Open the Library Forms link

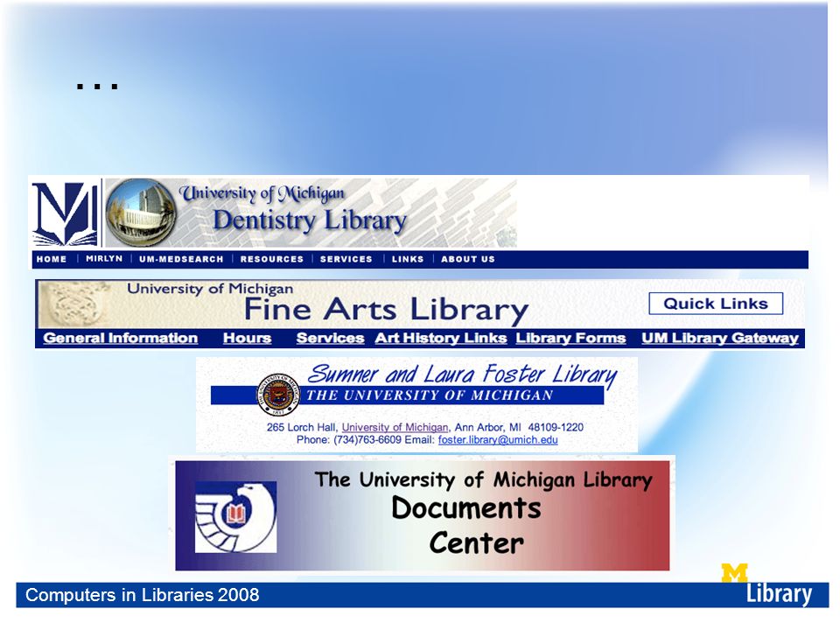pyautogui.click(x=570, y=338)
